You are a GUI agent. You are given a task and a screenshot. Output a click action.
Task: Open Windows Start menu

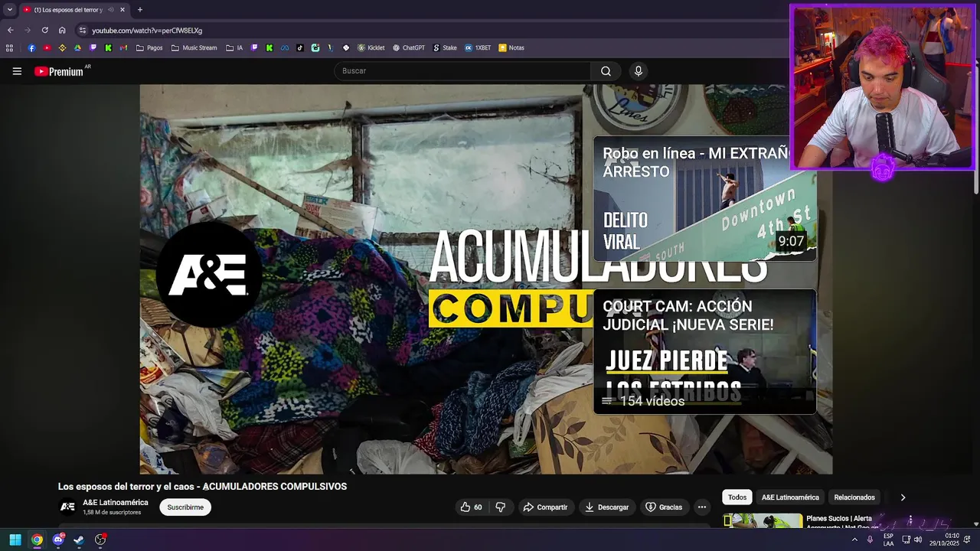(15, 540)
